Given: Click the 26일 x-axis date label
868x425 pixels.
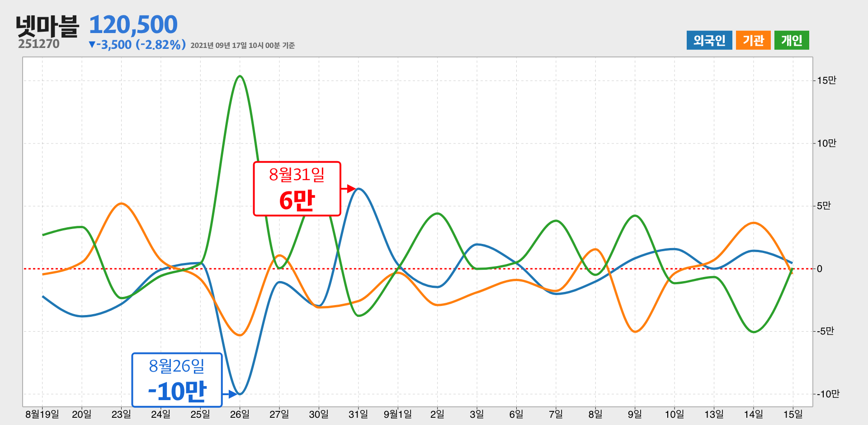Looking at the screenshot, I should (x=240, y=414).
